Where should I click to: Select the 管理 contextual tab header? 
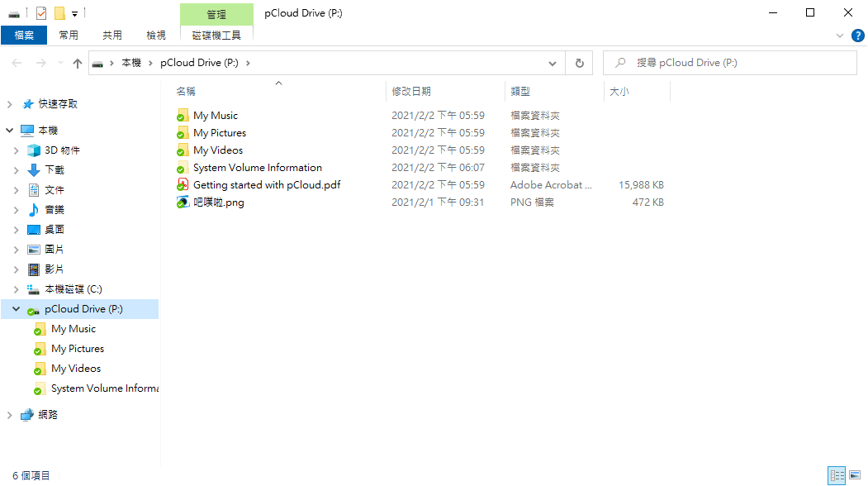pos(216,14)
